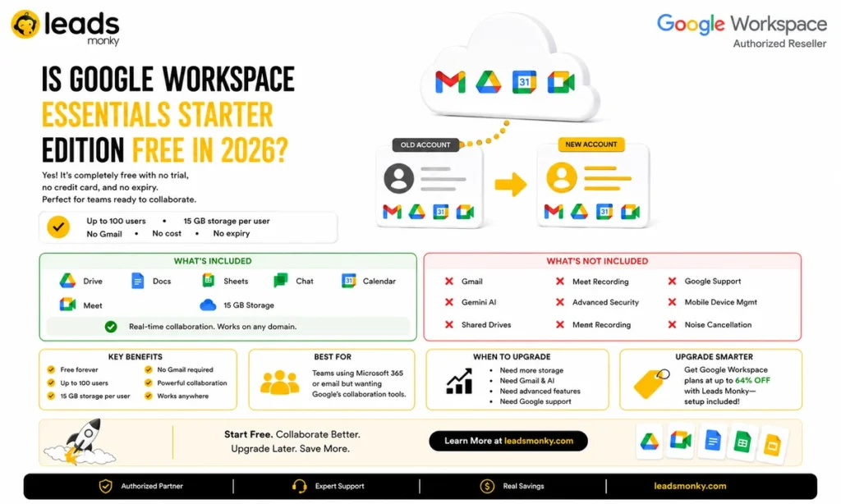
Task: Click the No expiry text
Action: pos(231,233)
